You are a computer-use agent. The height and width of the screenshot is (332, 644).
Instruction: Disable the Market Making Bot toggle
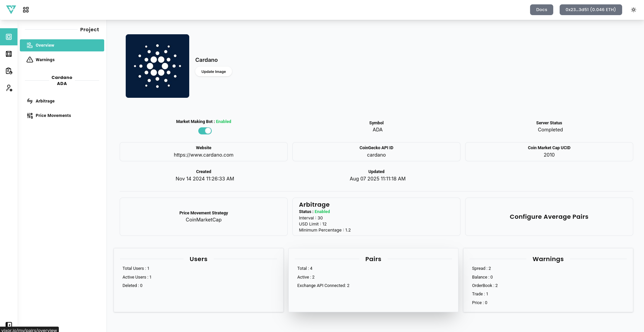pos(205,131)
